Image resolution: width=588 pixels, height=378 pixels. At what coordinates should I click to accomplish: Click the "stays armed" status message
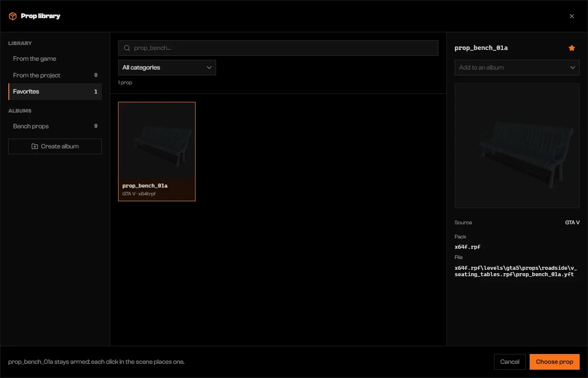coord(97,362)
